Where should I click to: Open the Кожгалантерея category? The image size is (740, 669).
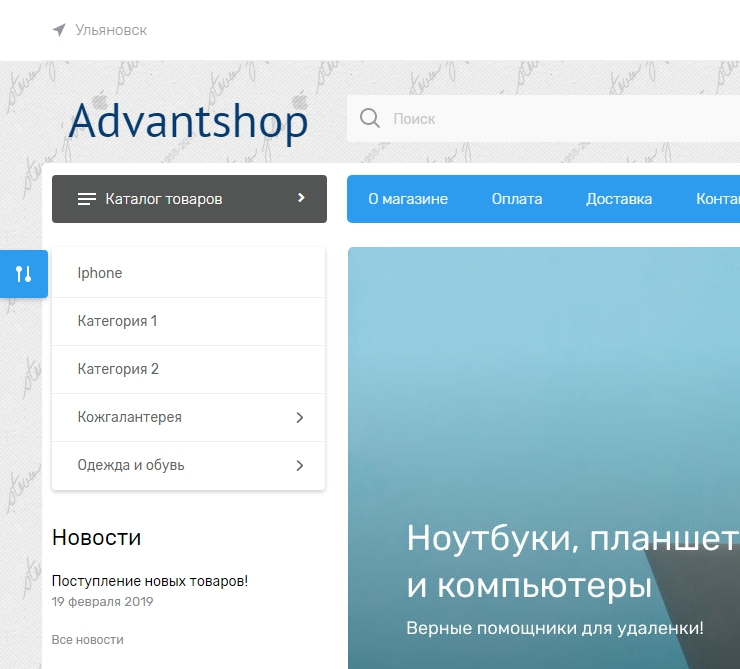tap(130, 417)
